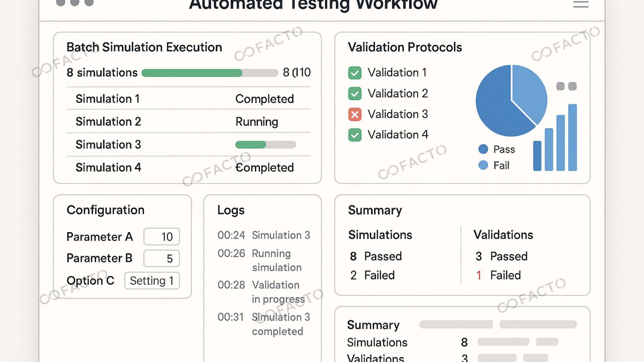Toggle the failed Validation 3 checkbox
This screenshot has height=362, width=644.
355,114
